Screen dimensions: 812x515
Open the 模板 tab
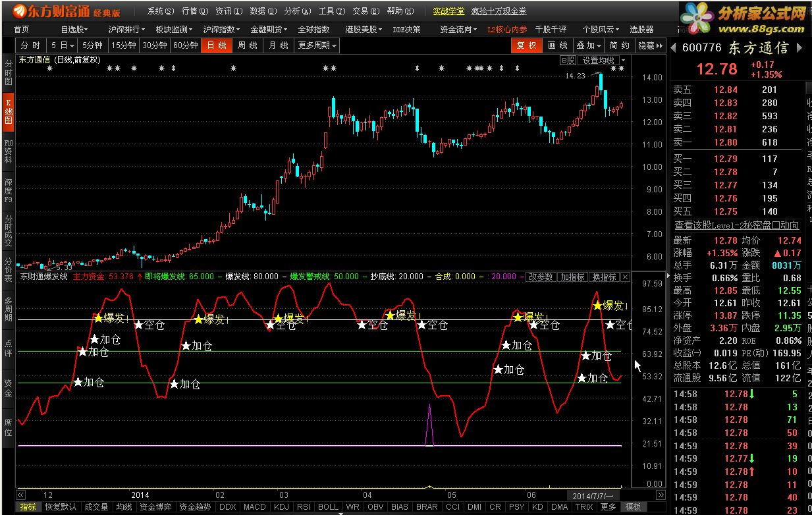pos(634,507)
